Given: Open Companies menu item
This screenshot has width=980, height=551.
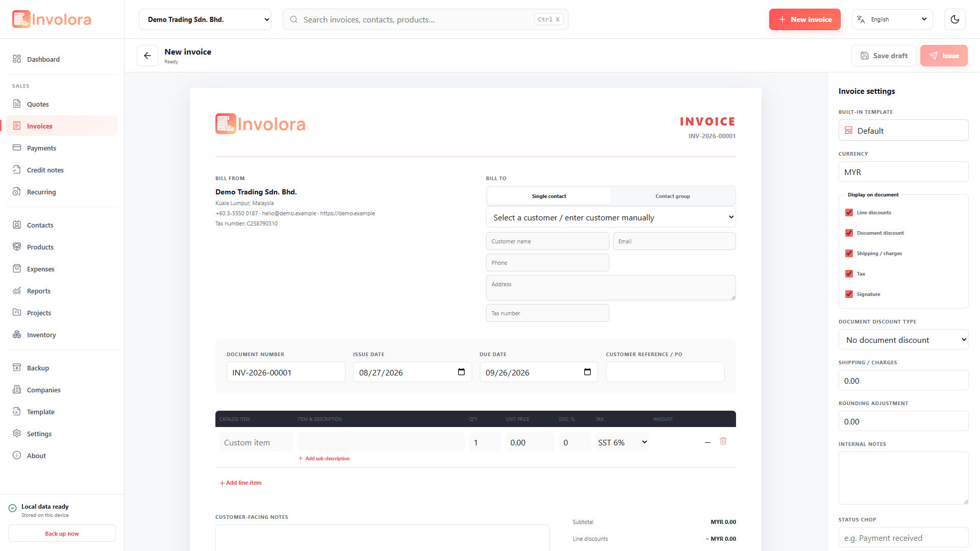Looking at the screenshot, I should coord(62,390).
